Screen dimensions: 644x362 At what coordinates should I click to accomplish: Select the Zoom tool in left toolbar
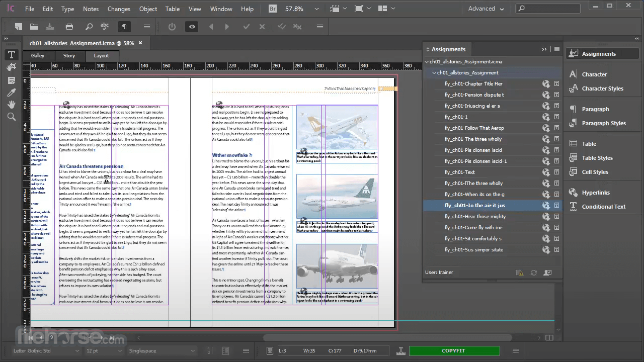[x=11, y=117]
